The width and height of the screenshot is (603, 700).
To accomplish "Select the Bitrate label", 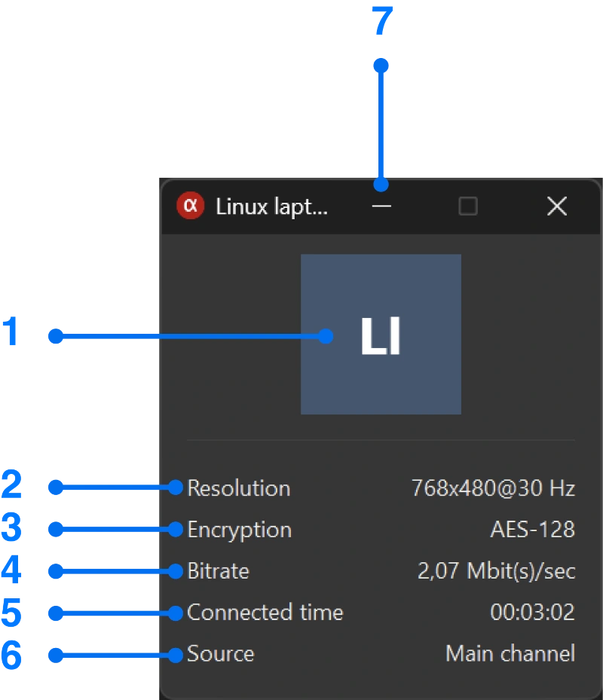I will coord(218,571).
